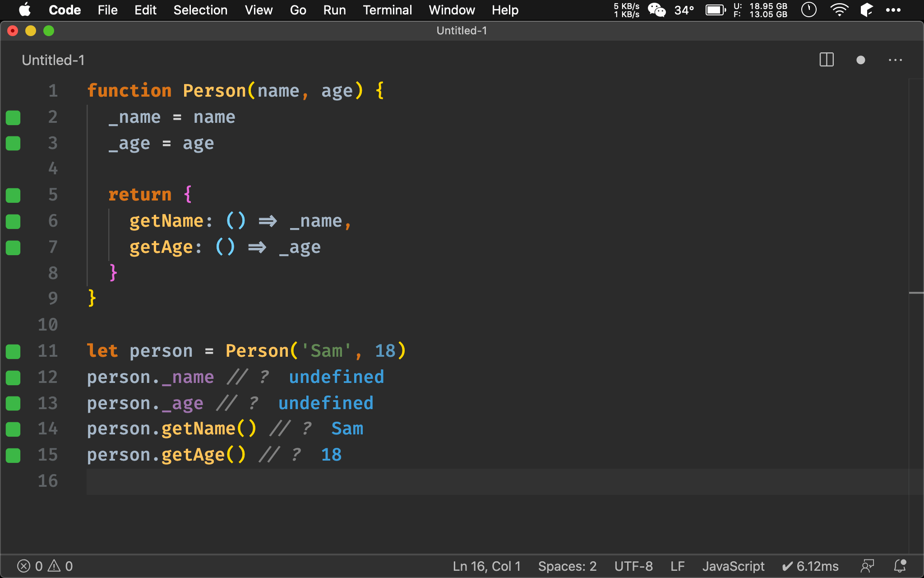
Task: Click the Ln 16, Col 1 status button
Action: tap(486, 566)
